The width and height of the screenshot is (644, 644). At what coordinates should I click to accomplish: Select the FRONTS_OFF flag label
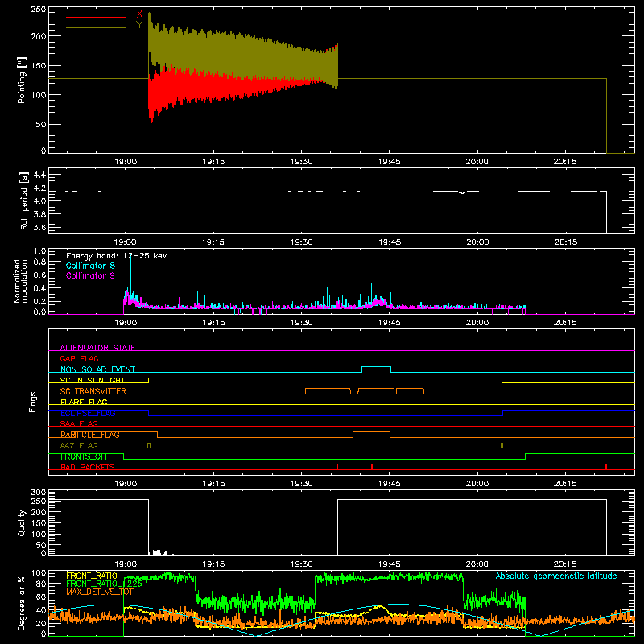[85, 456]
